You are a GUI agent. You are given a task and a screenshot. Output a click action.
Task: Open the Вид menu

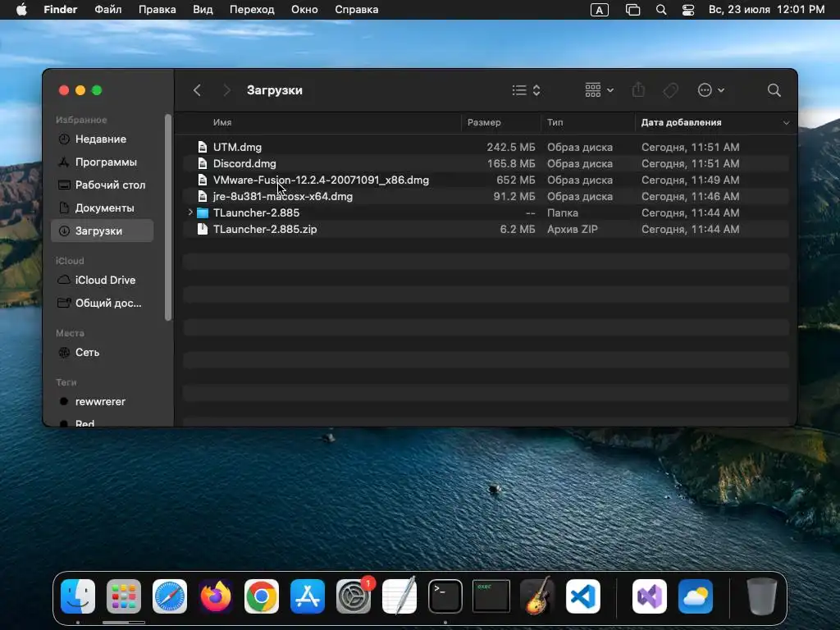tap(203, 10)
